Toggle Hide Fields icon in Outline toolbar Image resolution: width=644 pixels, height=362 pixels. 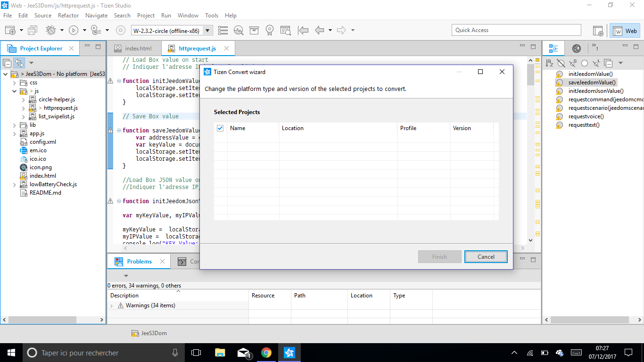[561, 63]
